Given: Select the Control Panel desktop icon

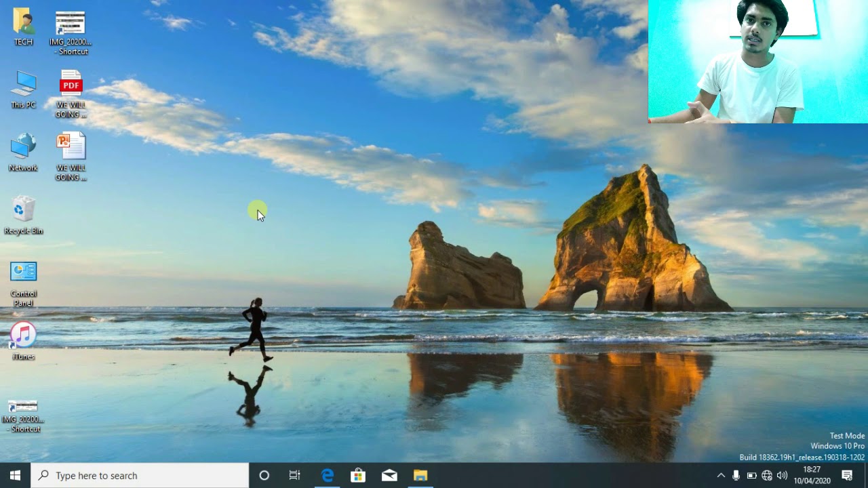Looking at the screenshot, I should [23, 284].
